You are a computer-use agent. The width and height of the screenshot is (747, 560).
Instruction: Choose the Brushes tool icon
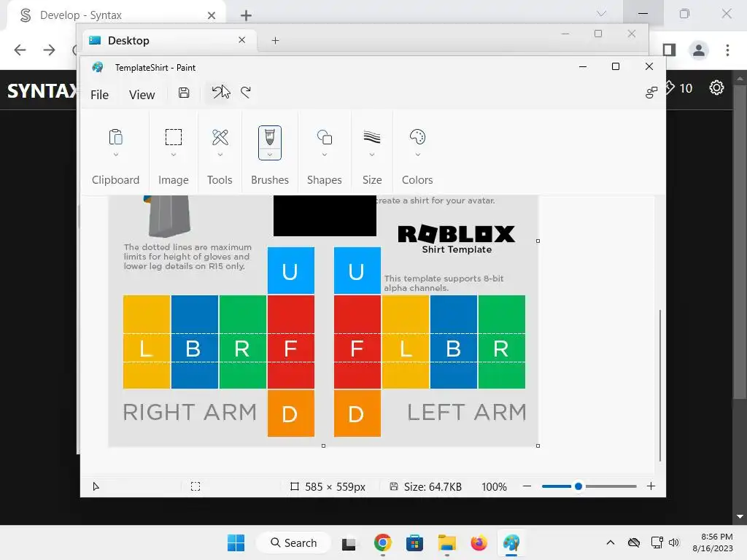270,137
